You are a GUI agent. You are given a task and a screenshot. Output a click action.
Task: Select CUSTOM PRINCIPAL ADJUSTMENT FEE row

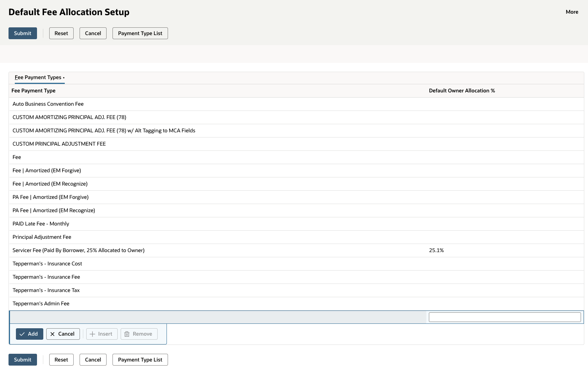tap(296, 144)
